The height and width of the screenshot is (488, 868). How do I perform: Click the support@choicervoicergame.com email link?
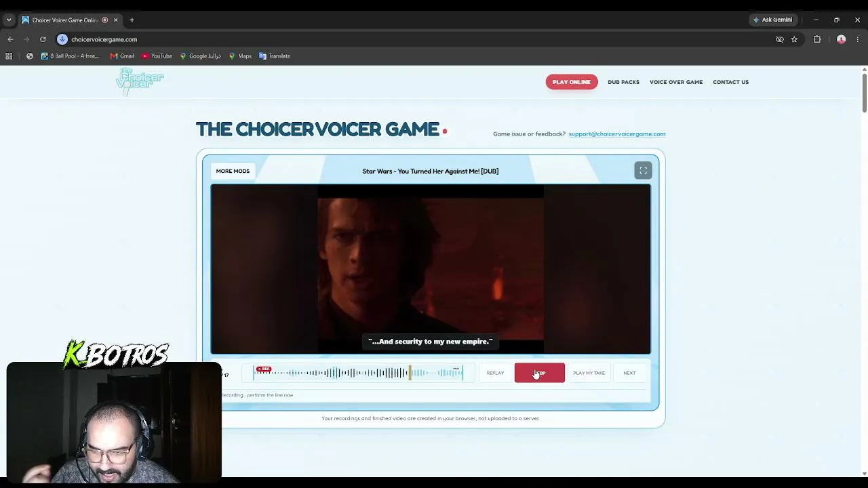(617, 134)
